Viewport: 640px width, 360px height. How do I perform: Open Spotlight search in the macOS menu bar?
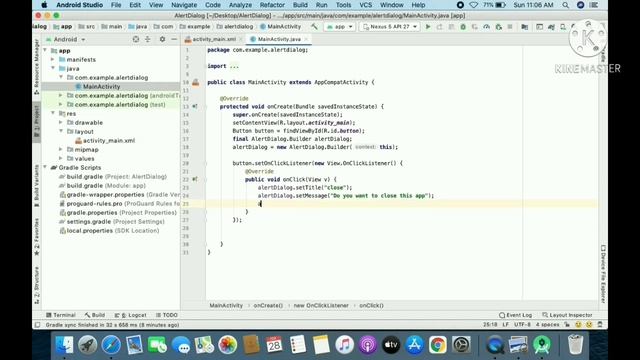pyautogui.click(x=565, y=5)
